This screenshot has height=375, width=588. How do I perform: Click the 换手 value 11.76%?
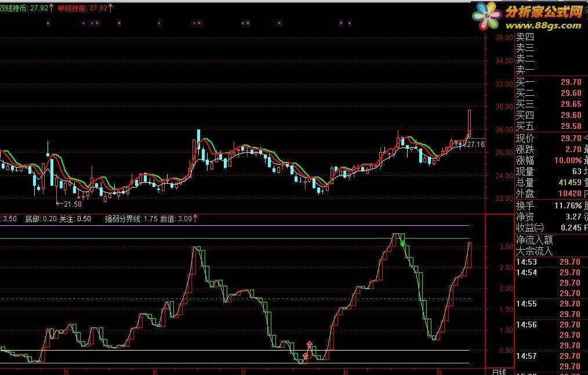(568, 205)
